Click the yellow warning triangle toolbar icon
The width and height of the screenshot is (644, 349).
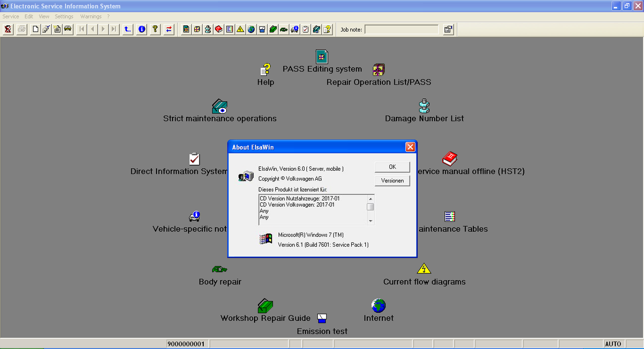[x=240, y=29]
